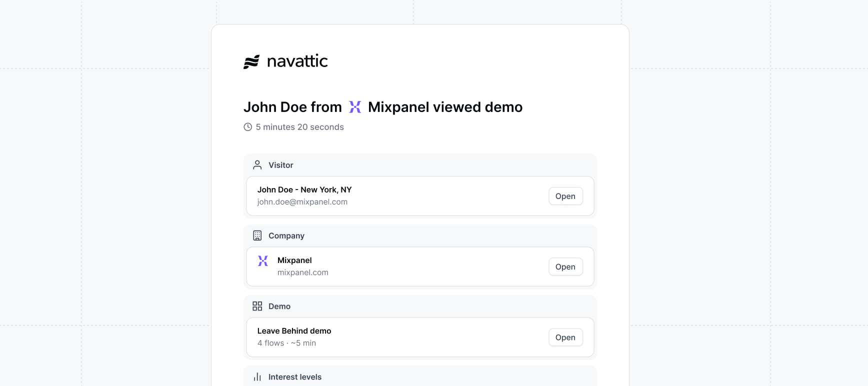
Task: Click the Demo grid icon
Action: pos(257,306)
